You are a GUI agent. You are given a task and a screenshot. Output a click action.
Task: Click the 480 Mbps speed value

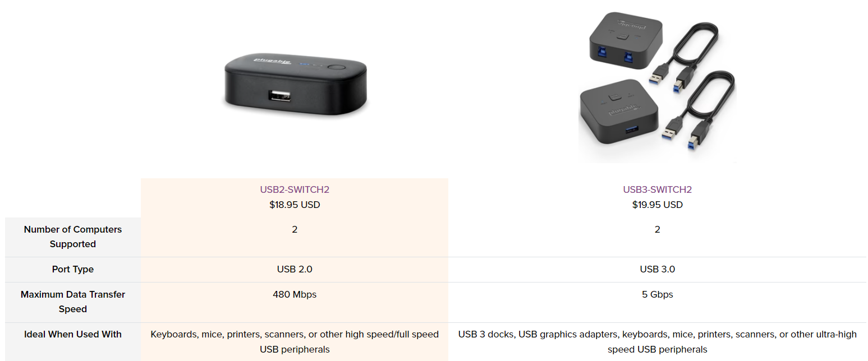click(x=295, y=294)
